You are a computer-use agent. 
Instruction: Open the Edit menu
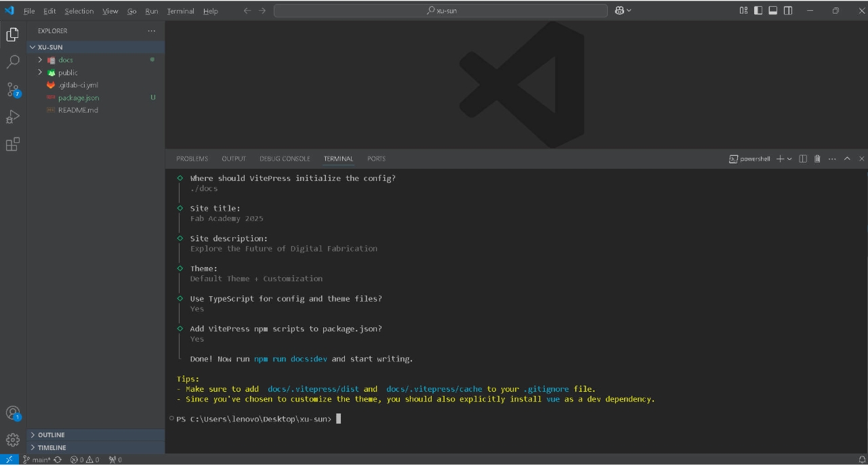[49, 11]
